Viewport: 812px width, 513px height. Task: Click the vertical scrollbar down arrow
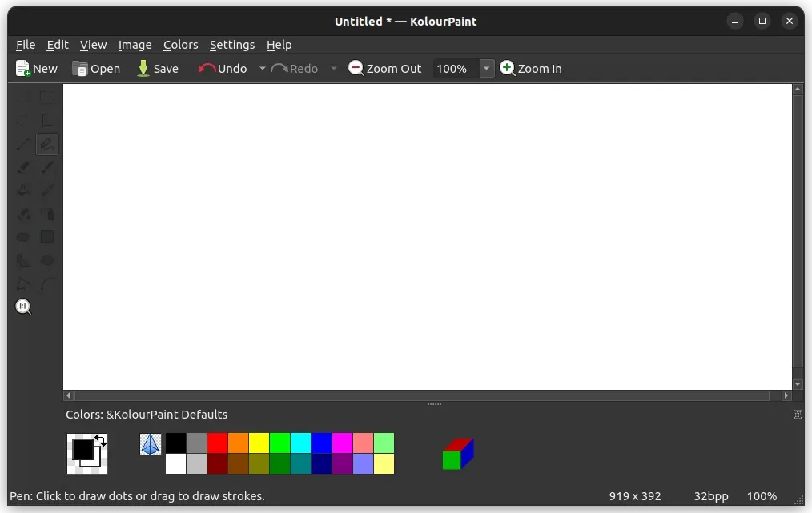point(798,384)
